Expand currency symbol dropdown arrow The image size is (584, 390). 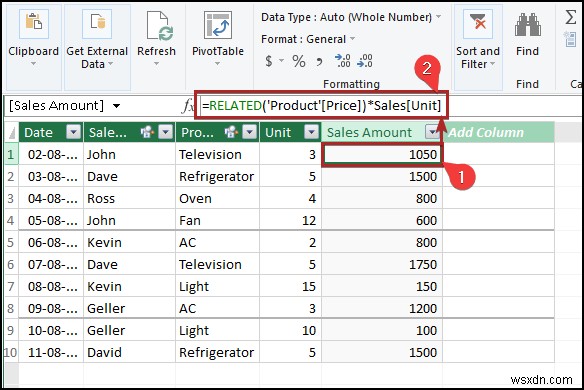pos(282,61)
